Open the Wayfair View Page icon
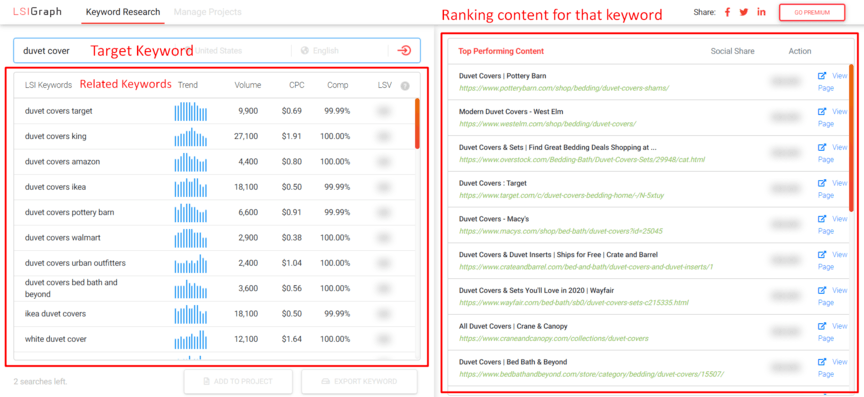Screen dimensions: 864x397 pos(822,291)
